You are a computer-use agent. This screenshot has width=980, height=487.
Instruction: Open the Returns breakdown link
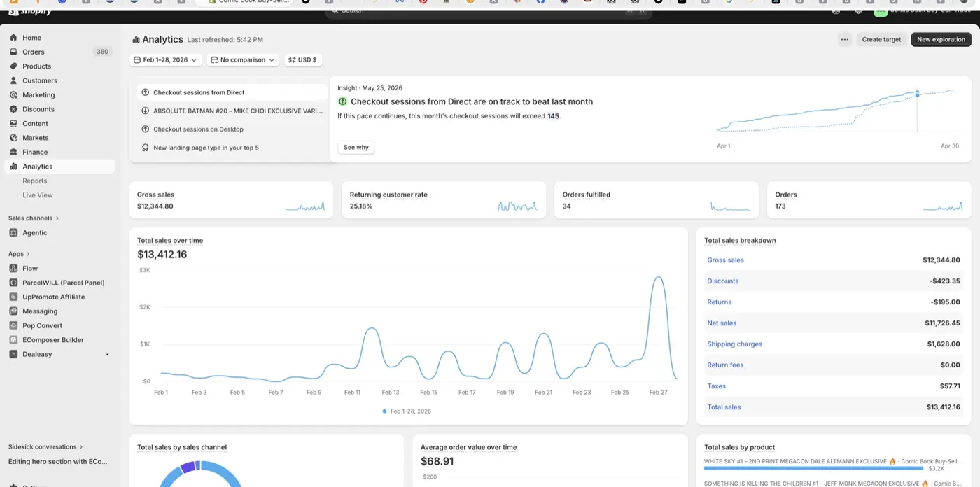(x=719, y=302)
